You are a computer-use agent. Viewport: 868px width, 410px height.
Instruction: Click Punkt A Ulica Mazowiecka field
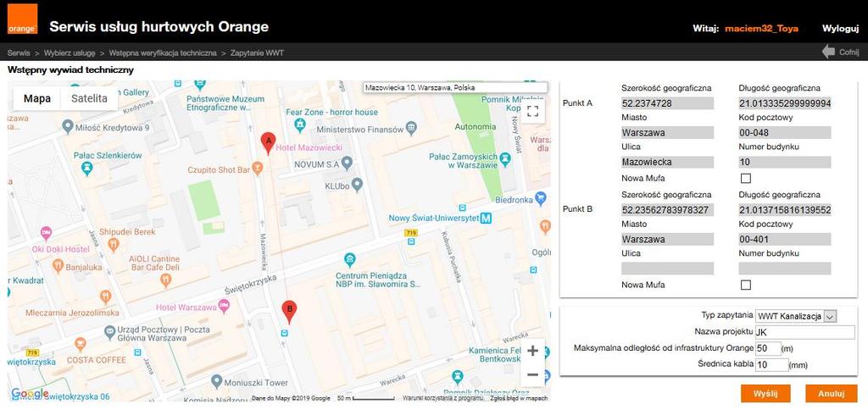pos(668,162)
